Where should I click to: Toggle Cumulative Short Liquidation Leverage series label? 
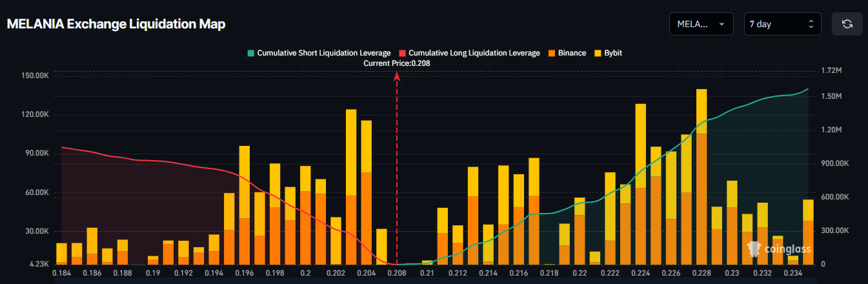[x=324, y=53]
